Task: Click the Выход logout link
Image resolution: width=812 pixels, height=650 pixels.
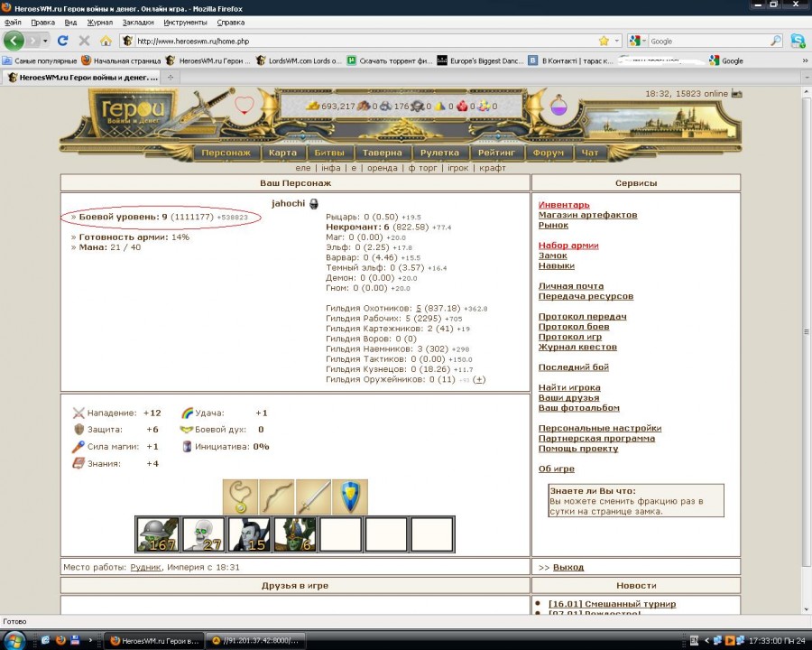Action: [x=568, y=567]
